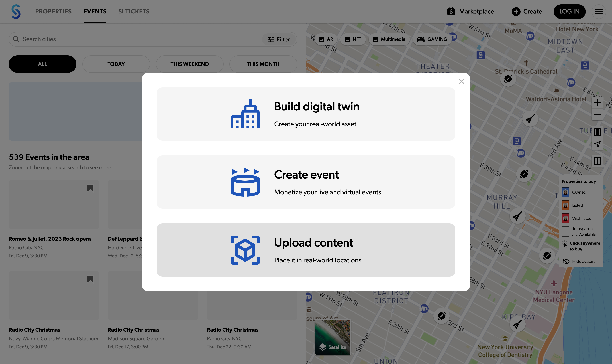Click the grid view map icon
Viewport: 612px width, 364px height.
[x=597, y=161]
